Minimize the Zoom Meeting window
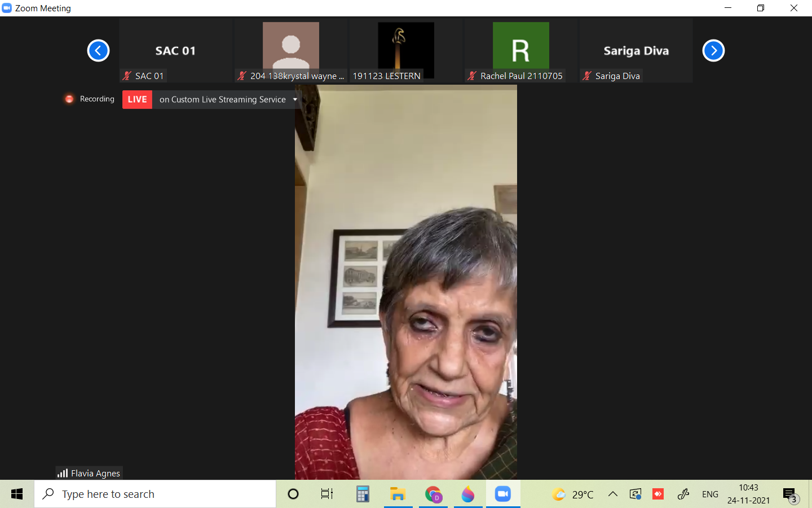The image size is (812, 508). point(728,8)
